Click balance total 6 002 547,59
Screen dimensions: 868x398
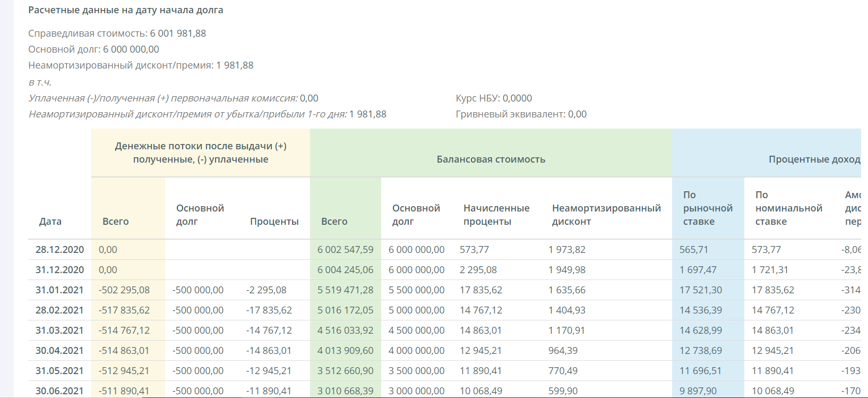(x=346, y=250)
